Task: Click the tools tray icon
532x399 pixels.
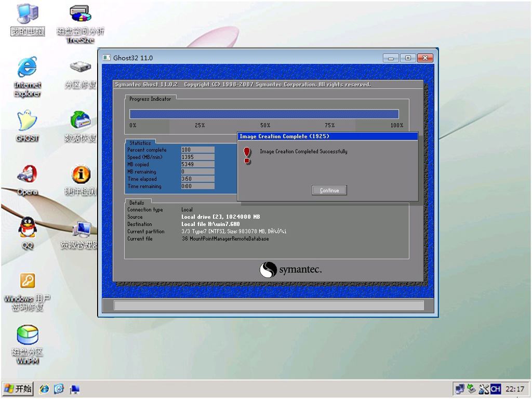Action: click(x=484, y=389)
